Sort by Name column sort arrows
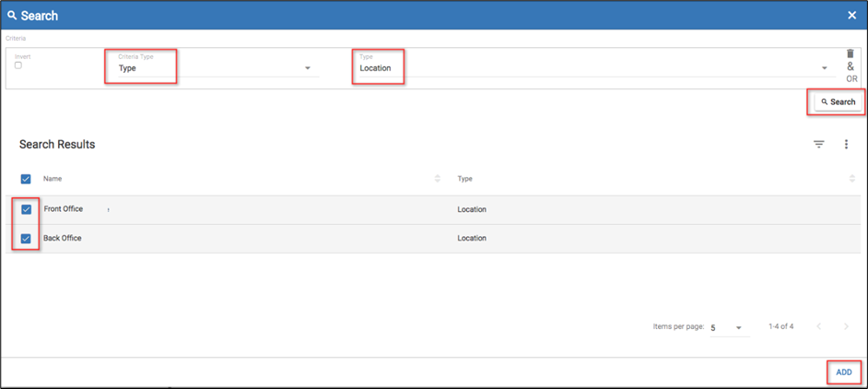 438,179
